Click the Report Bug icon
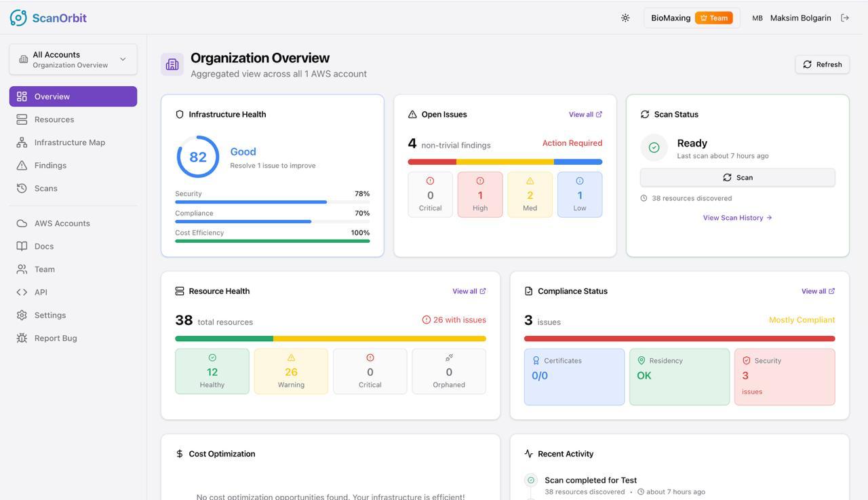Screen dimensions: 868x500 click(21, 338)
